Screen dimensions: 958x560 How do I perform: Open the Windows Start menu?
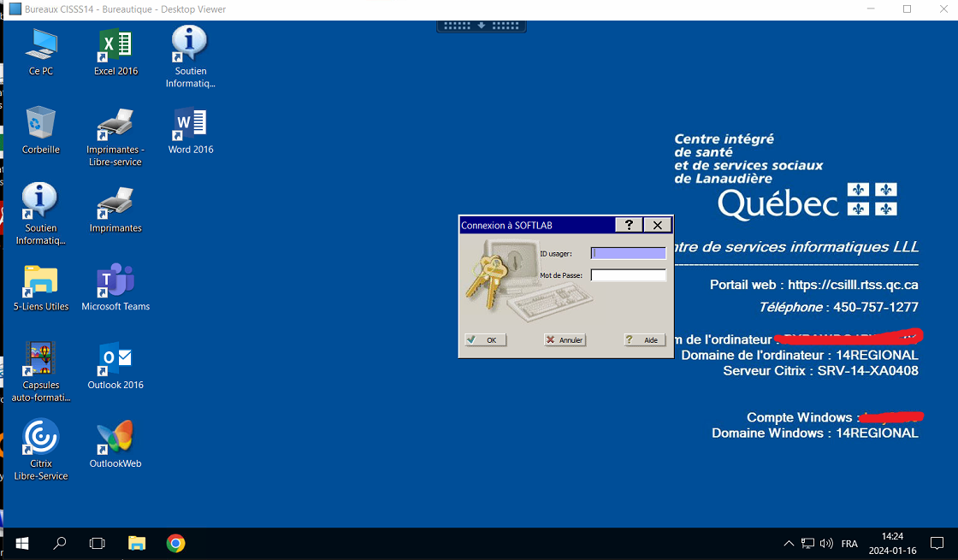tap(22, 544)
